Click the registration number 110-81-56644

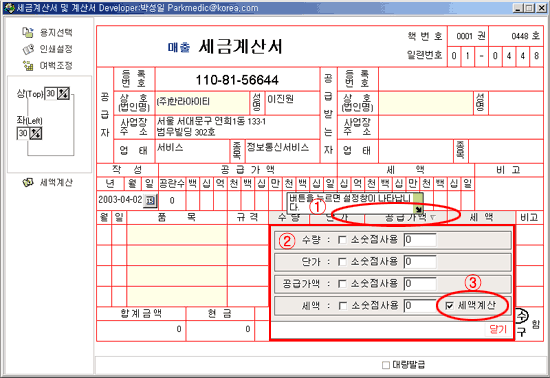pyautogui.click(x=237, y=80)
